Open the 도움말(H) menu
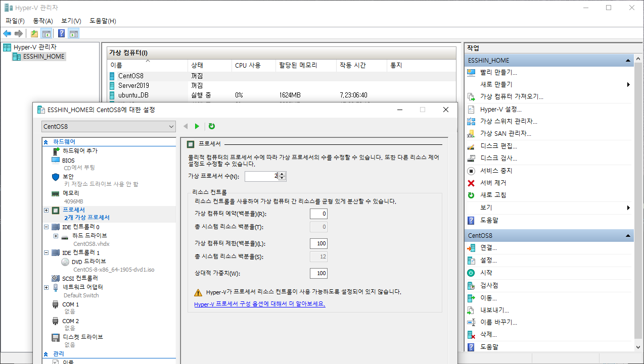The image size is (644, 364). pyautogui.click(x=103, y=21)
